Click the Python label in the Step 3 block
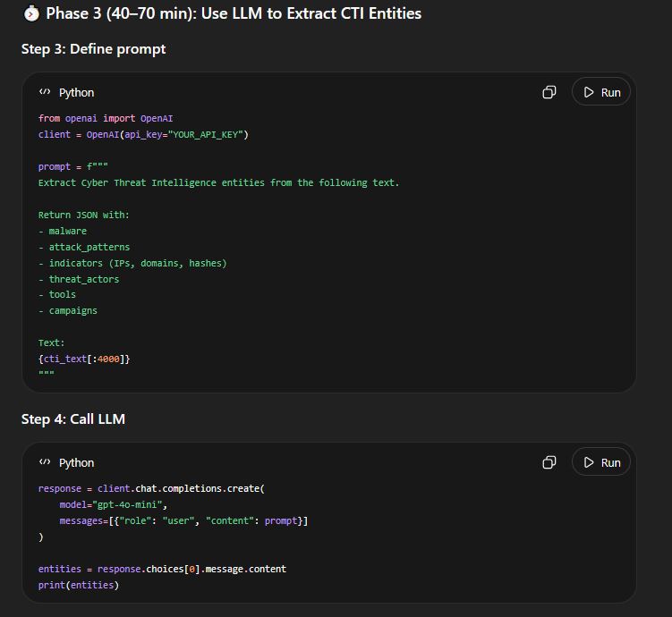The width and height of the screenshot is (672, 617). 76,92
